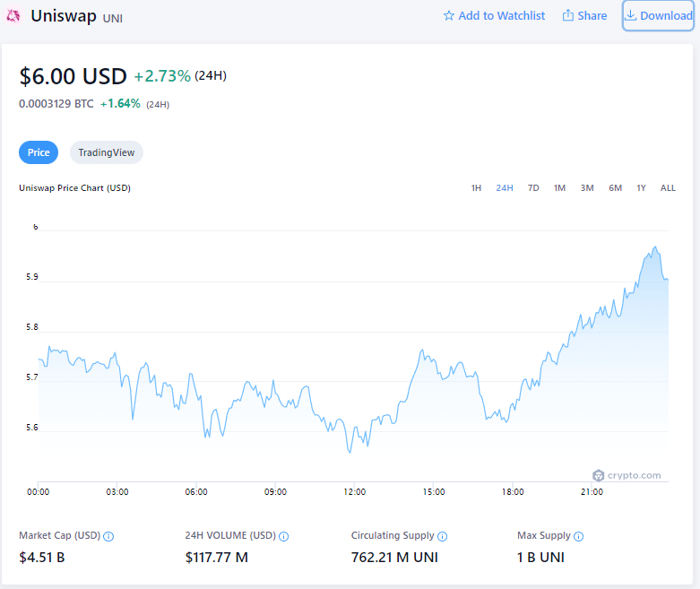Click the UNI ticker symbol in header
Screen dimensions: 700x589
pos(113,18)
